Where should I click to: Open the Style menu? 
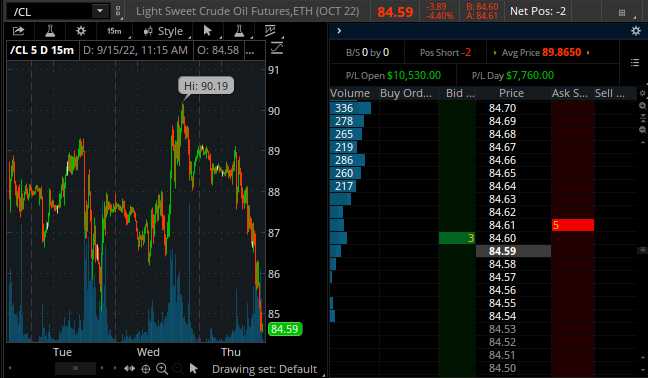pos(163,31)
